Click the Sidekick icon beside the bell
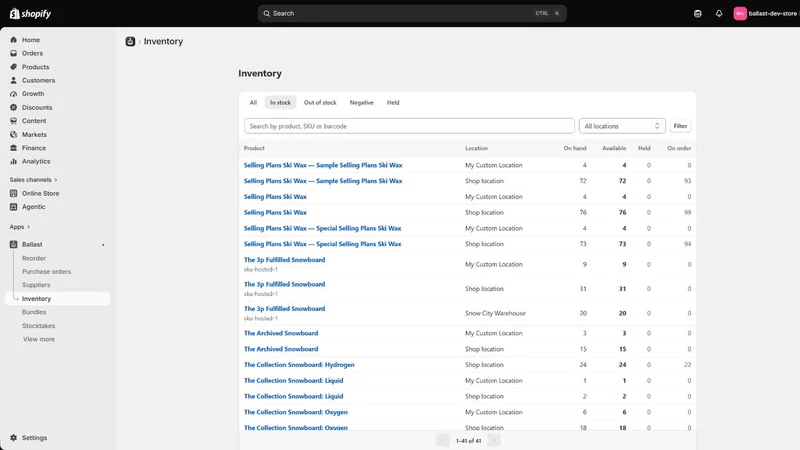Image resolution: width=800 pixels, height=450 pixels. (x=697, y=13)
